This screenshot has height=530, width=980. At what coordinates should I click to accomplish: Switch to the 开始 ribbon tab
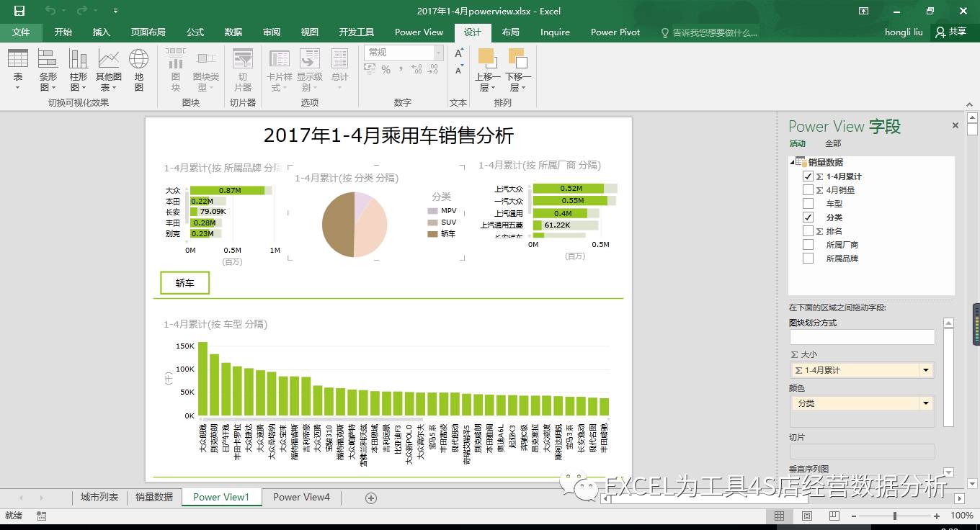pos(63,32)
